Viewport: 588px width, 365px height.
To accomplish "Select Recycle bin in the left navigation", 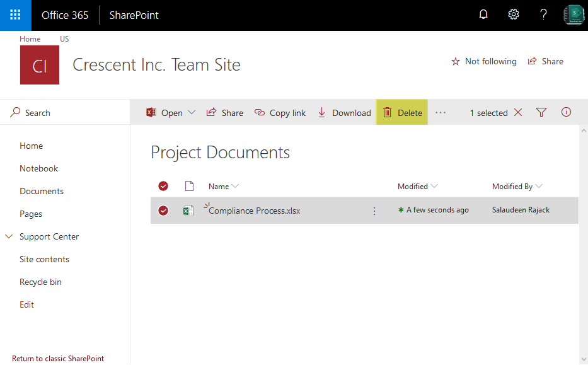I will pos(40,282).
